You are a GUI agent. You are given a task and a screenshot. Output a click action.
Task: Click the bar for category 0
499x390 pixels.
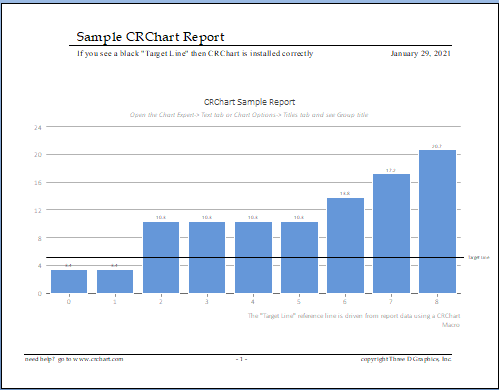pyautogui.click(x=69, y=281)
